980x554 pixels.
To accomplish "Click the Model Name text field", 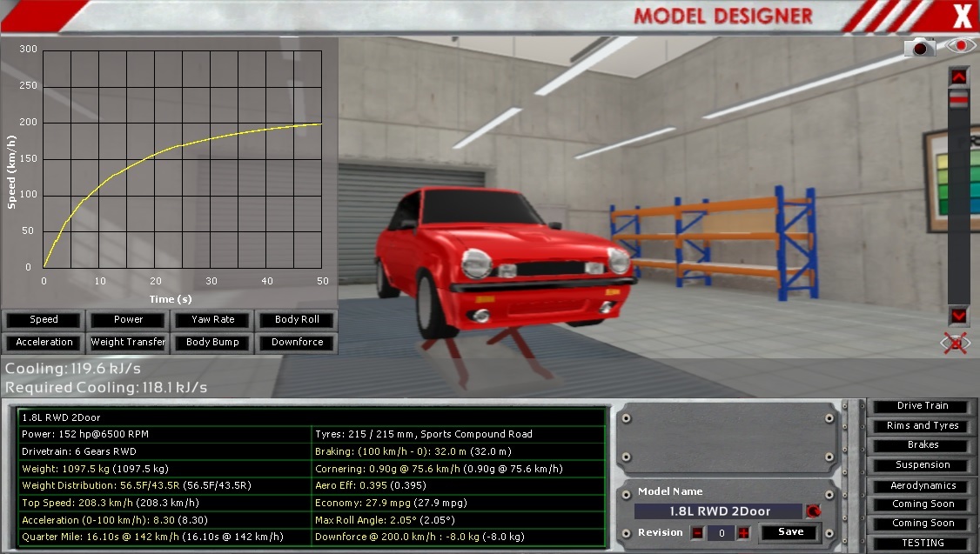I will pyautogui.click(x=718, y=511).
